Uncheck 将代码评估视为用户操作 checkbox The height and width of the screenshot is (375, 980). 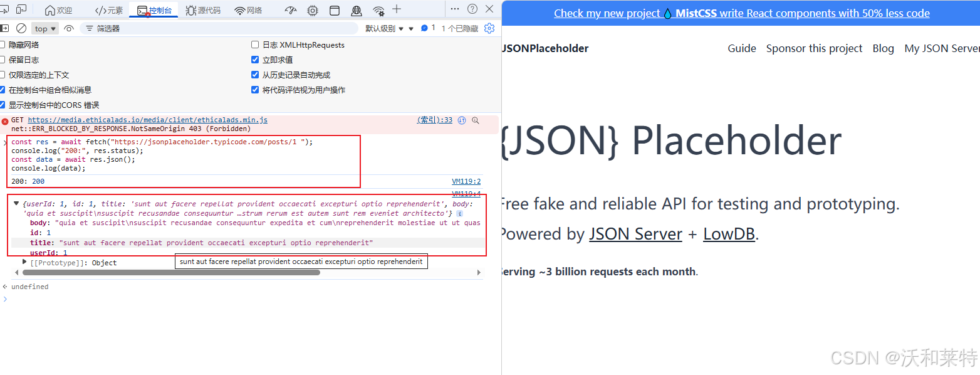(x=255, y=90)
